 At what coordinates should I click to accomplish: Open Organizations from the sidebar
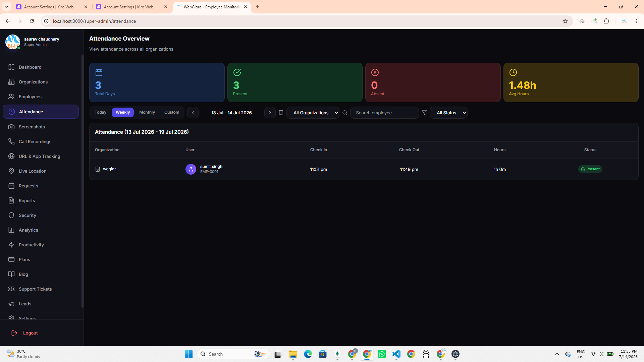(x=33, y=82)
